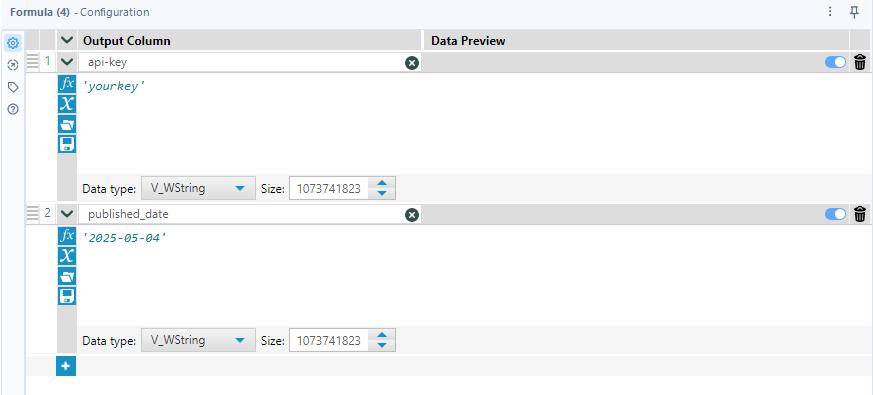Toggle off the published_date expression switch
The width and height of the screenshot is (873, 395).
[835, 214]
